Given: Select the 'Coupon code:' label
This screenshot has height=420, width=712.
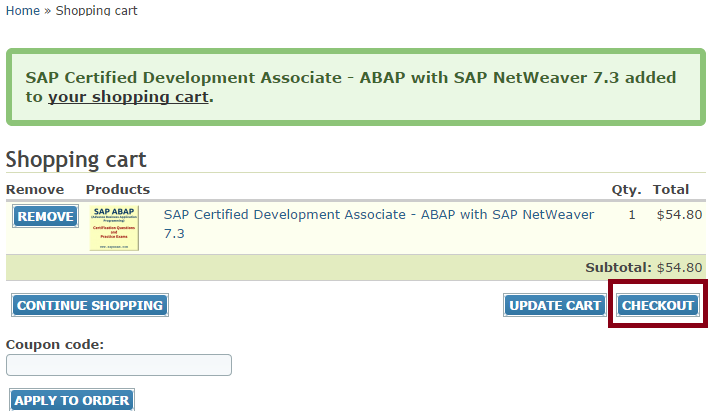Looking at the screenshot, I should 55,345.
